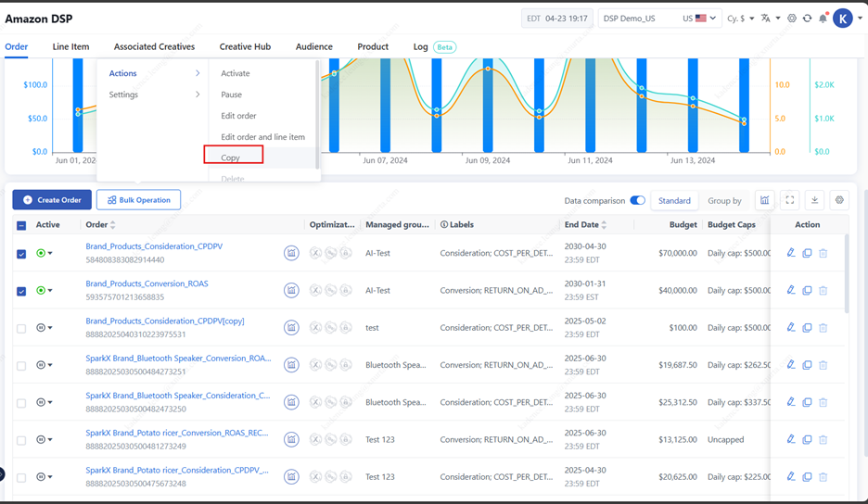Click the refresh icon in the top bar
The width and height of the screenshot is (868, 504).
point(807,19)
